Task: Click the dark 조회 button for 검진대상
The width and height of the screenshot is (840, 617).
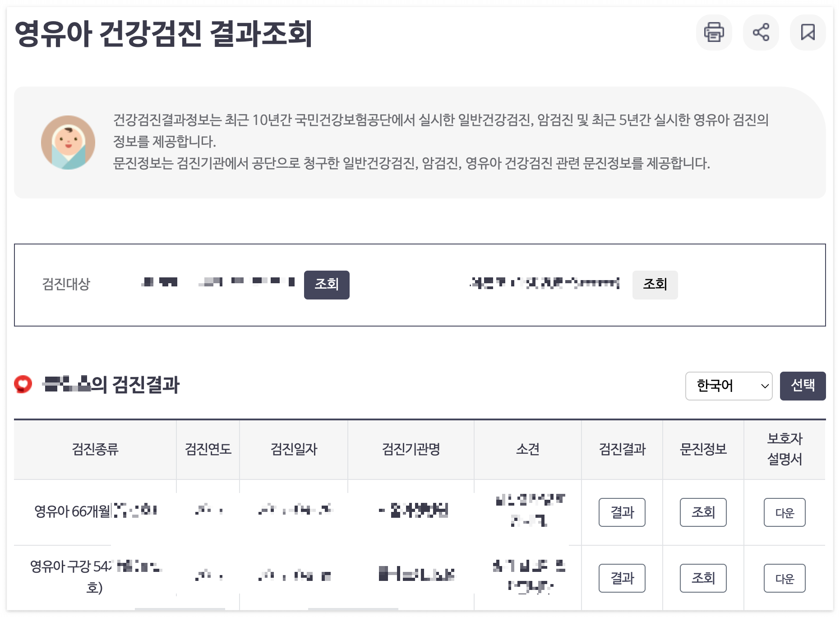Action: click(327, 285)
